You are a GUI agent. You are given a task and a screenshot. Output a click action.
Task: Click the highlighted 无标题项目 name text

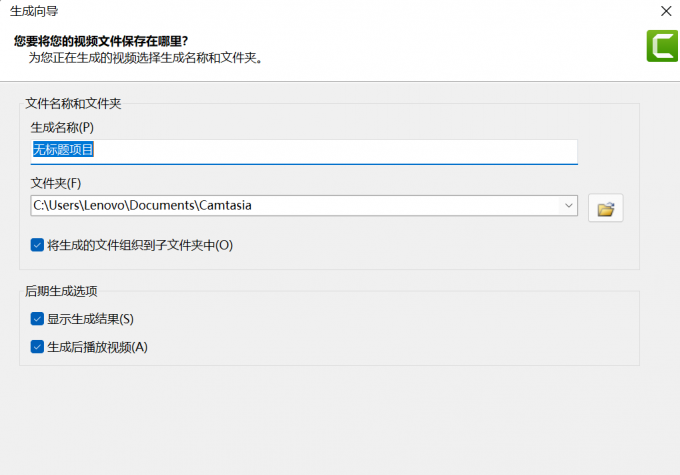click(64, 150)
